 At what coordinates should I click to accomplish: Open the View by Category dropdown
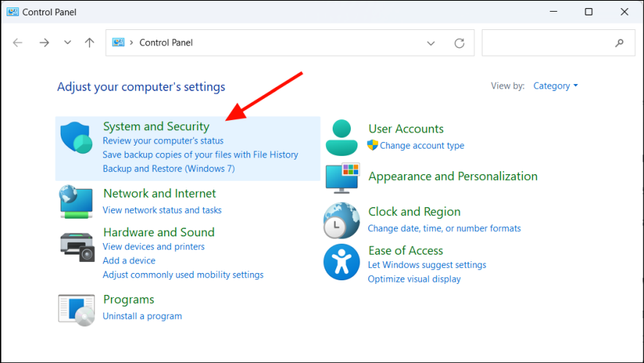pyautogui.click(x=556, y=86)
